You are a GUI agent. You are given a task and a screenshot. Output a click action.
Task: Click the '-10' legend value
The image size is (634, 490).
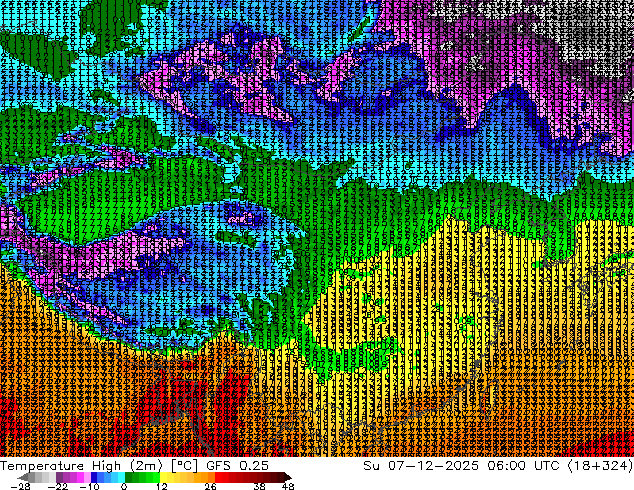tap(89, 486)
